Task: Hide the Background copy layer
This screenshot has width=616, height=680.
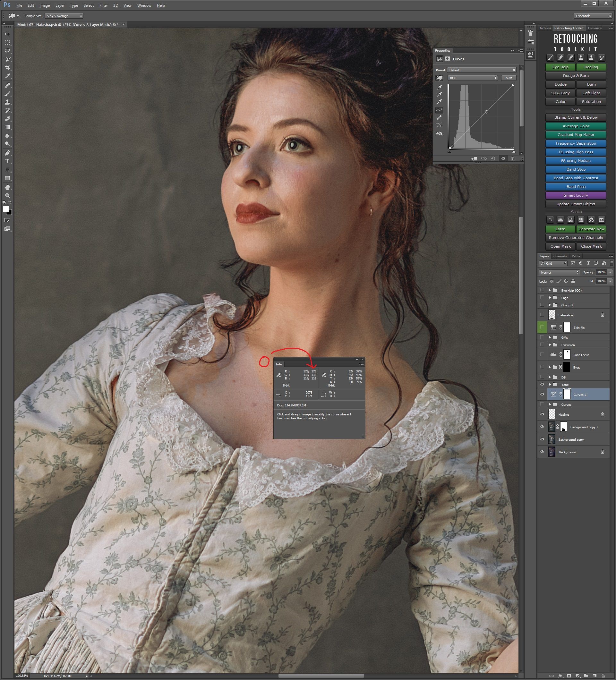Action: (x=542, y=439)
